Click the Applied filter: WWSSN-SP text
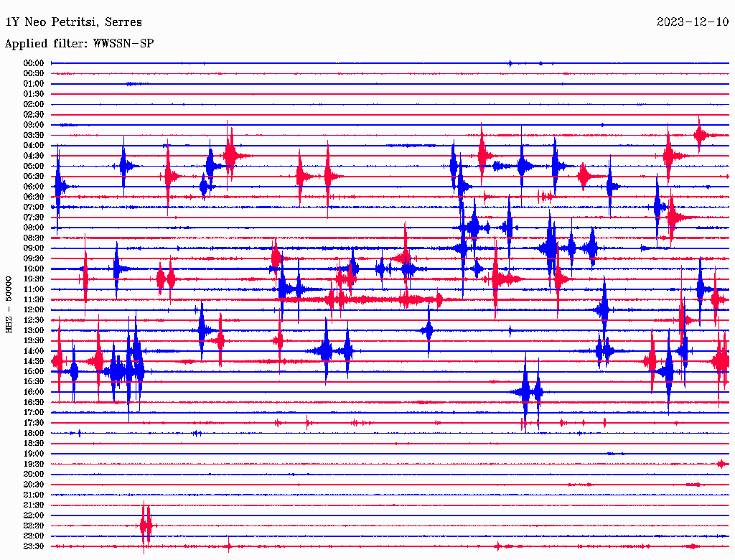Viewport: 735px width, 560px height. [79, 44]
